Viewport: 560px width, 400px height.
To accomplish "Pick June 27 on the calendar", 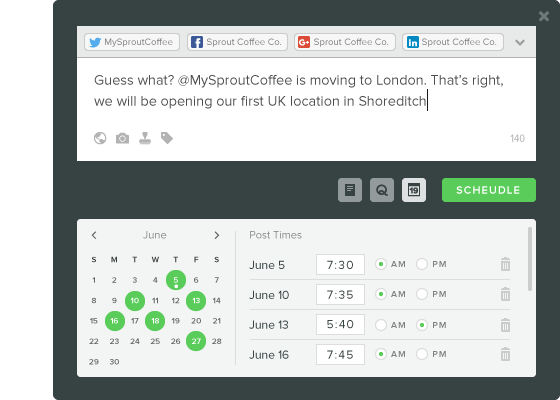I will click(x=196, y=341).
